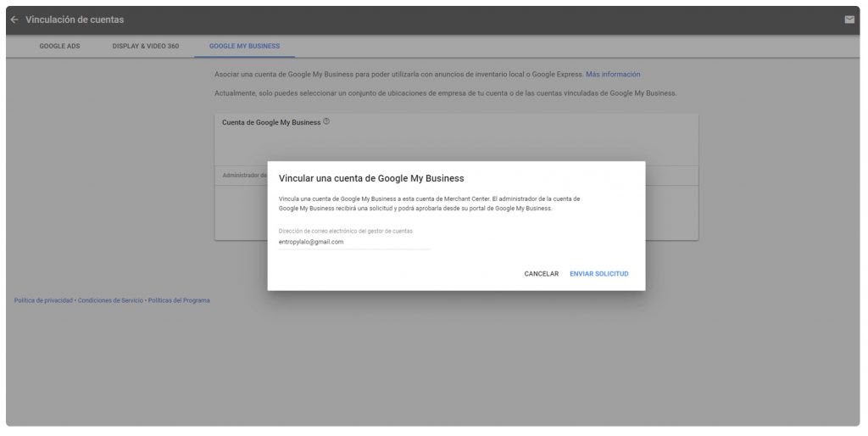
Task: Click the dialog title Vincular una cuenta
Action: point(371,178)
